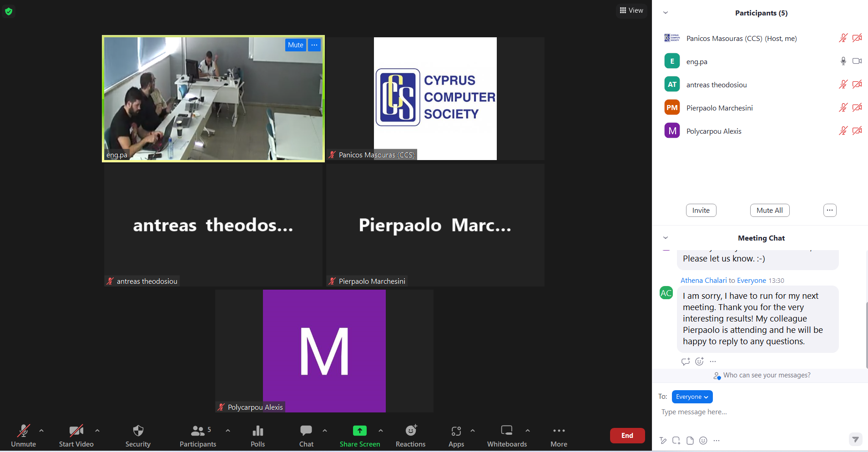Image resolution: width=868 pixels, height=452 pixels.
Task: Click the Invite button
Action: point(701,210)
